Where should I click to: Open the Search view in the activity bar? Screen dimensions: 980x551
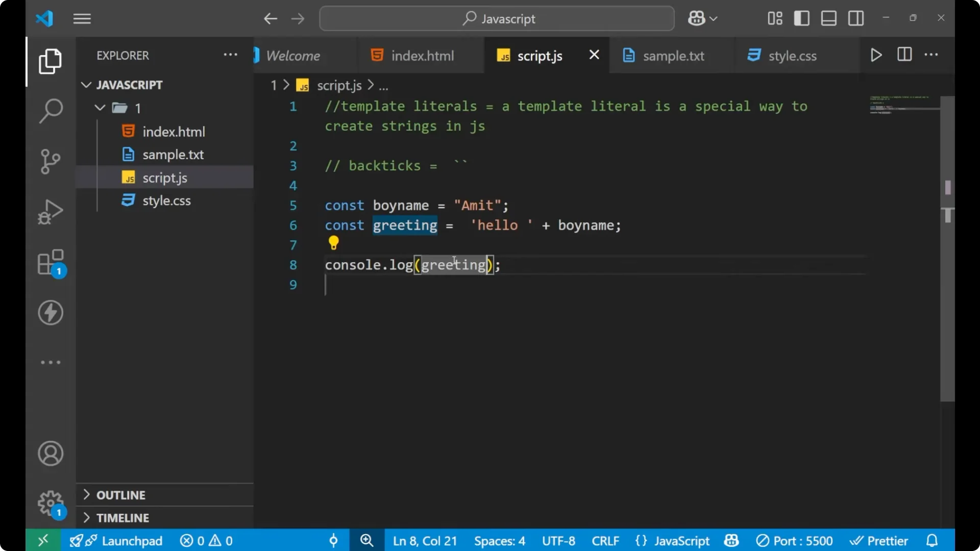[50, 110]
